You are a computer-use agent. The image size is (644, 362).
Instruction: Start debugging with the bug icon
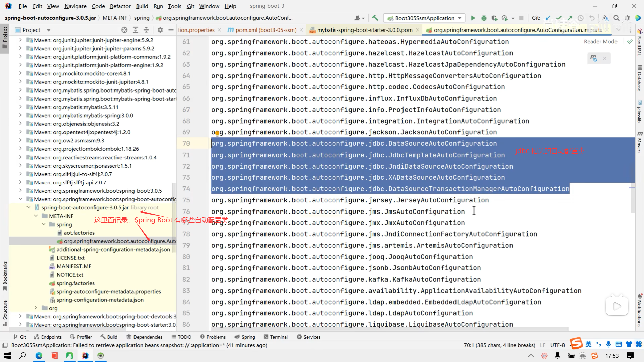(484, 18)
